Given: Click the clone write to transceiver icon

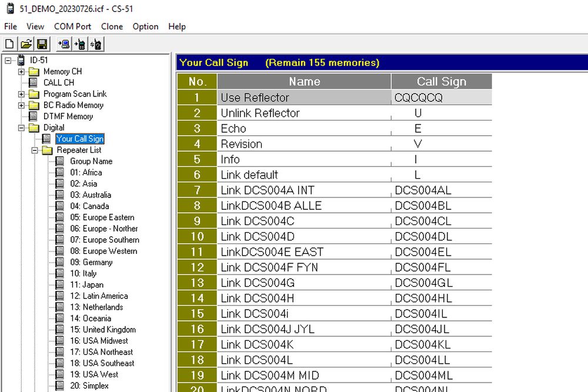Looking at the screenshot, I should point(80,44).
